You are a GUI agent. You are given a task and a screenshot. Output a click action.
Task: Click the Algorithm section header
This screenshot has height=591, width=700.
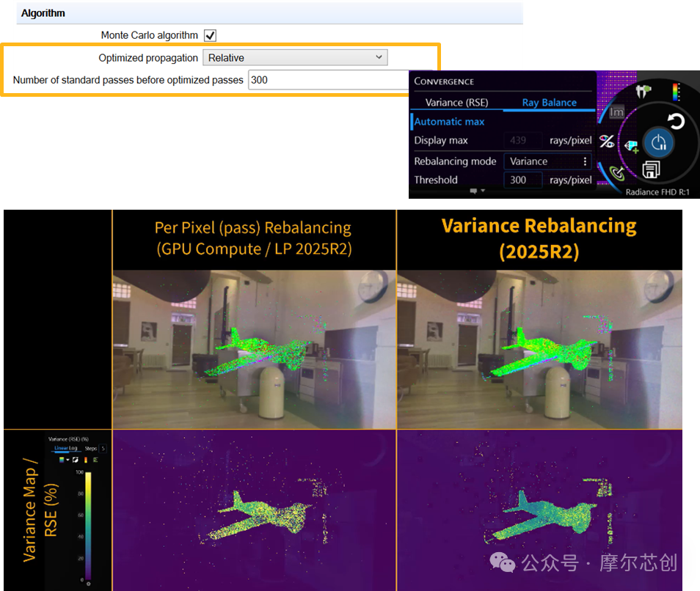coord(269,13)
